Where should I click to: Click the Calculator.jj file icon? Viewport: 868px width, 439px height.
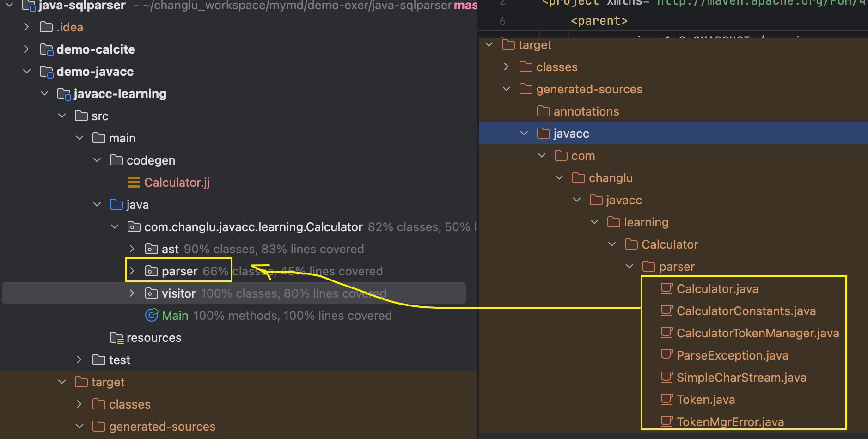[134, 183]
